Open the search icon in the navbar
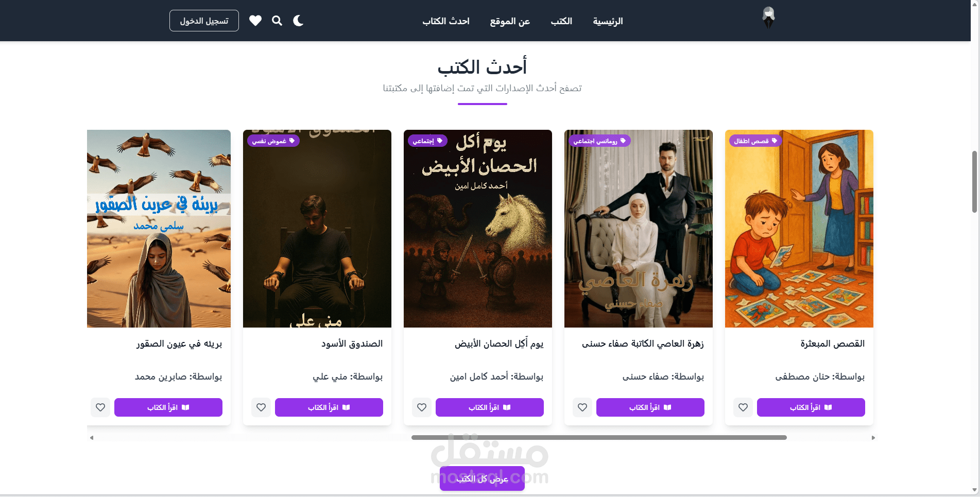Viewport: 980px width, 497px height. [277, 21]
